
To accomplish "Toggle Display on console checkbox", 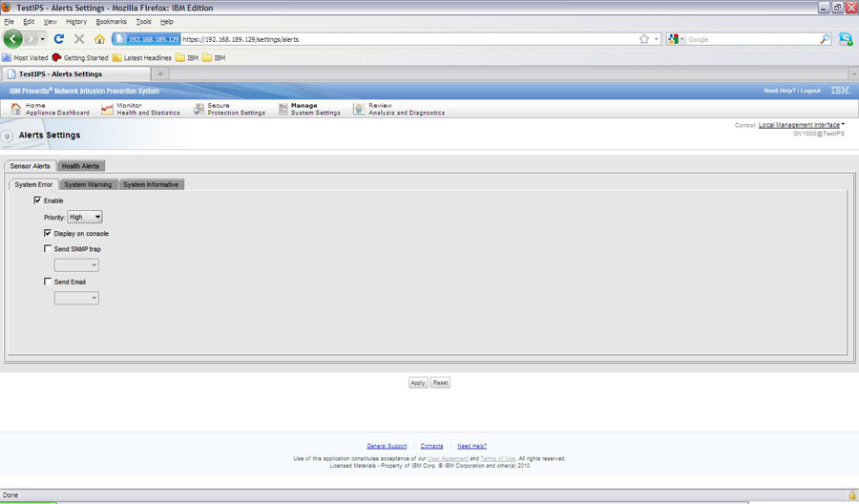I will (x=48, y=233).
